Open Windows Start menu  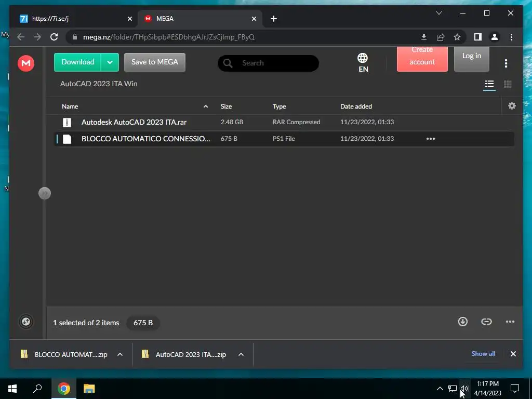coord(12,389)
